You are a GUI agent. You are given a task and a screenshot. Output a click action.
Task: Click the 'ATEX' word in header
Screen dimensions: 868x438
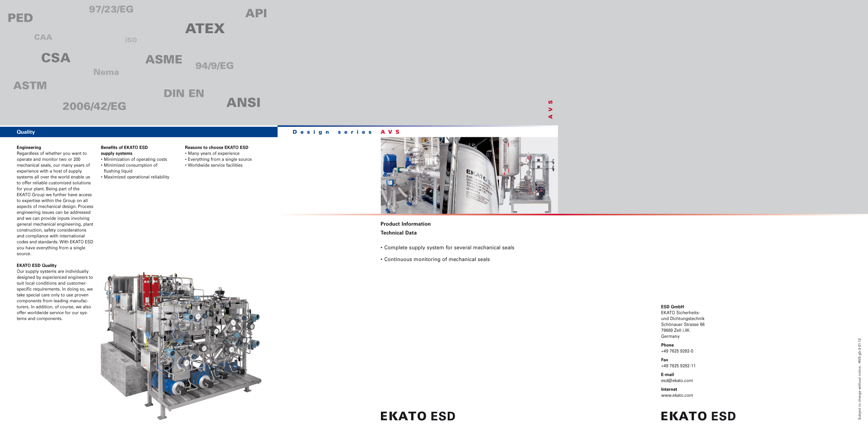pos(205,29)
